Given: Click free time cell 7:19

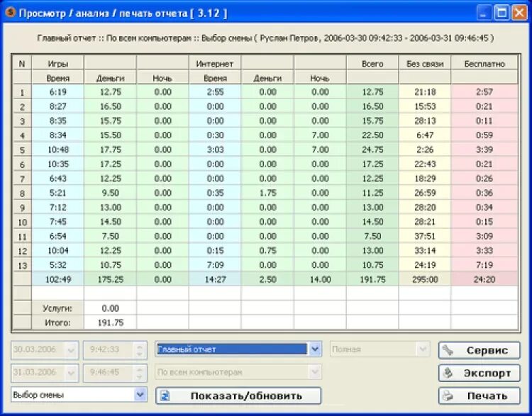Looking at the screenshot, I should point(484,265).
